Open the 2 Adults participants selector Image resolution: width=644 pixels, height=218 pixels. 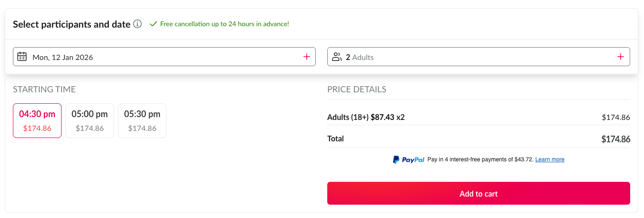(x=453, y=57)
